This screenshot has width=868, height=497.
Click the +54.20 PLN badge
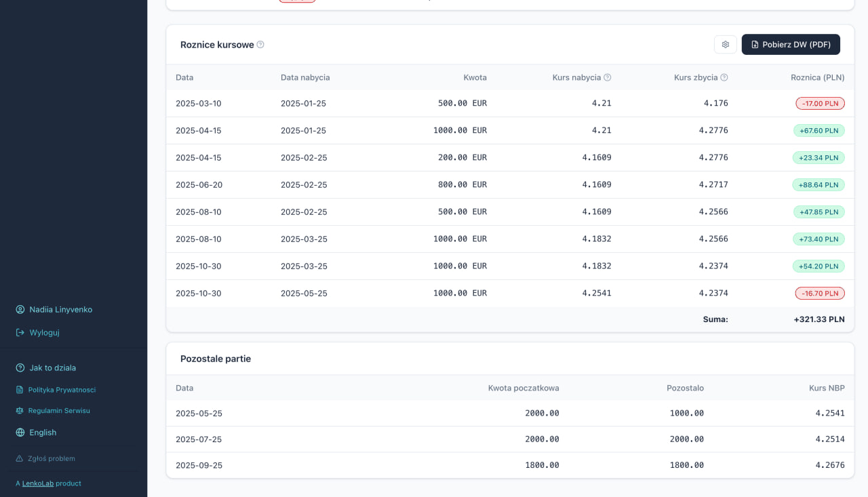coord(818,266)
